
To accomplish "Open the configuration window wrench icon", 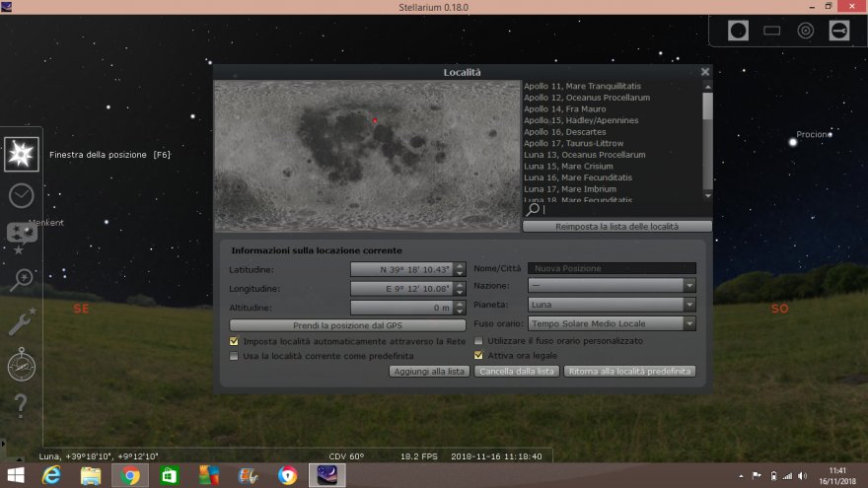I will pos(21,322).
